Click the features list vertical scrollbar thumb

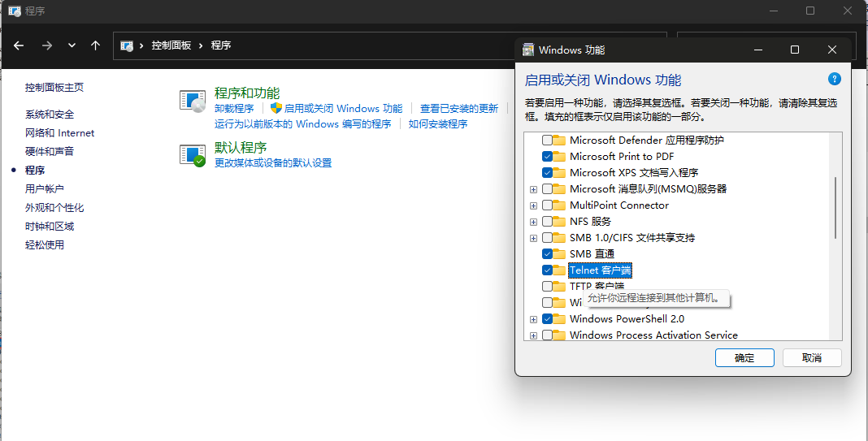[x=835, y=208]
